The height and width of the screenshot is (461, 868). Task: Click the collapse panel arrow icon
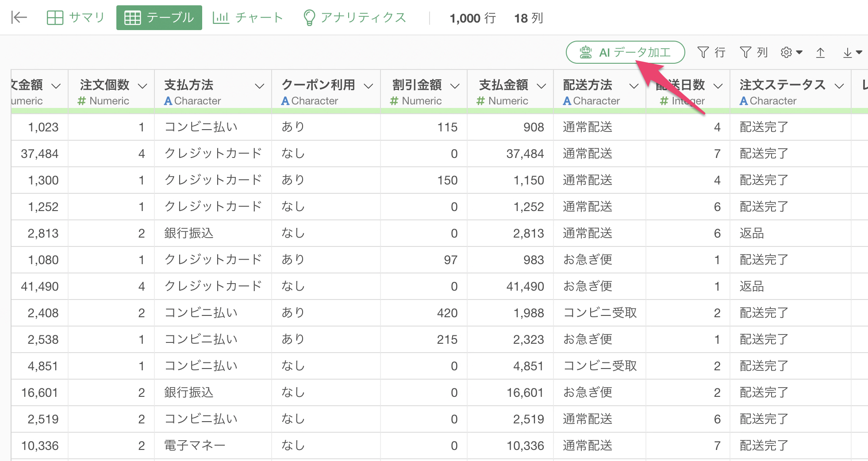pos(19,18)
